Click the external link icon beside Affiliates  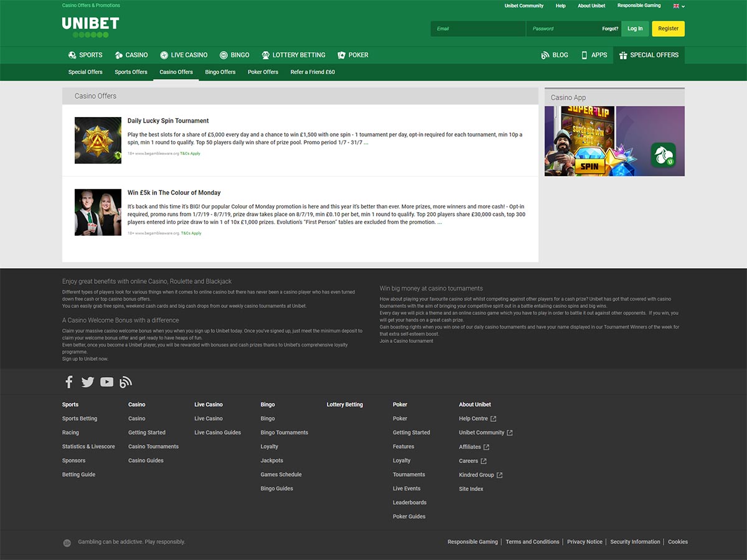coord(487,447)
